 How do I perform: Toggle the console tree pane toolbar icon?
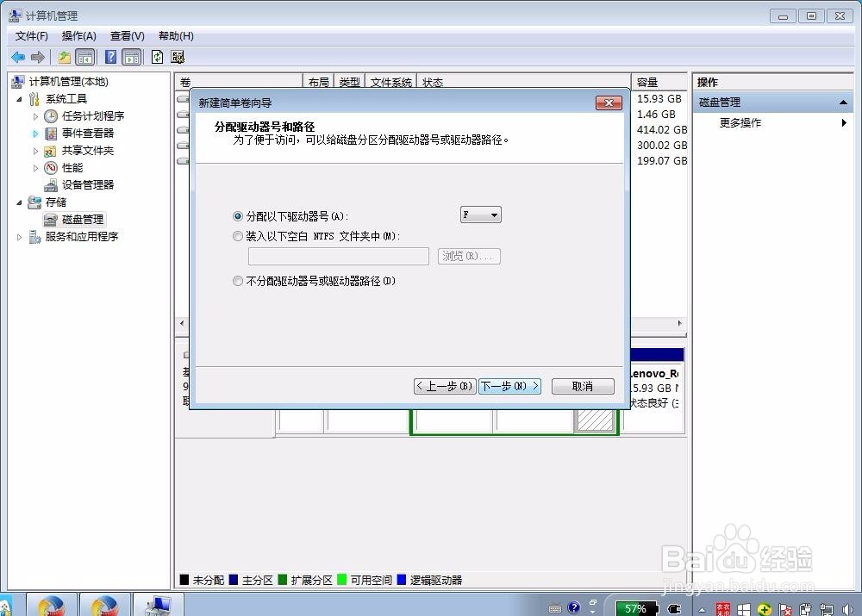(x=84, y=57)
